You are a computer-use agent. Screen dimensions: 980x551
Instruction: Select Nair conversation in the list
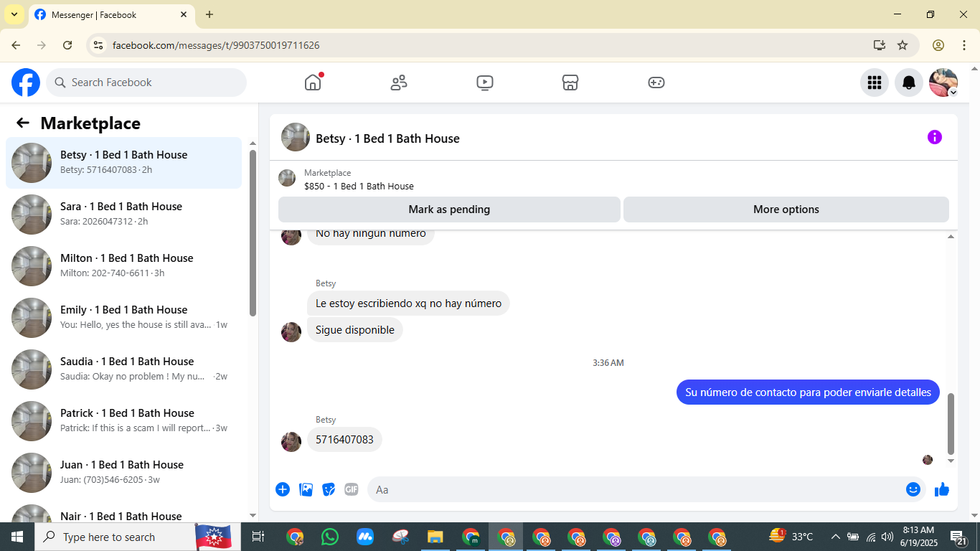pos(124,512)
